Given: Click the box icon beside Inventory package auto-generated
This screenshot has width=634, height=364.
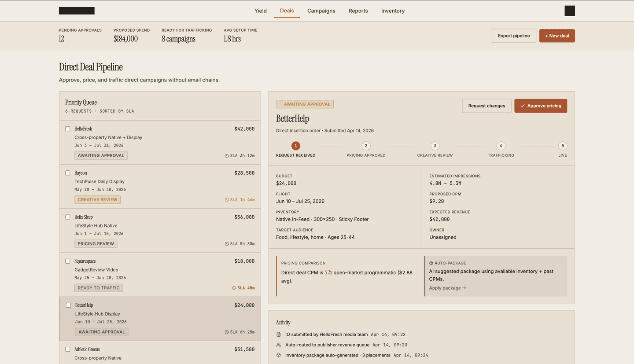Looking at the screenshot, I should coord(279,355).
